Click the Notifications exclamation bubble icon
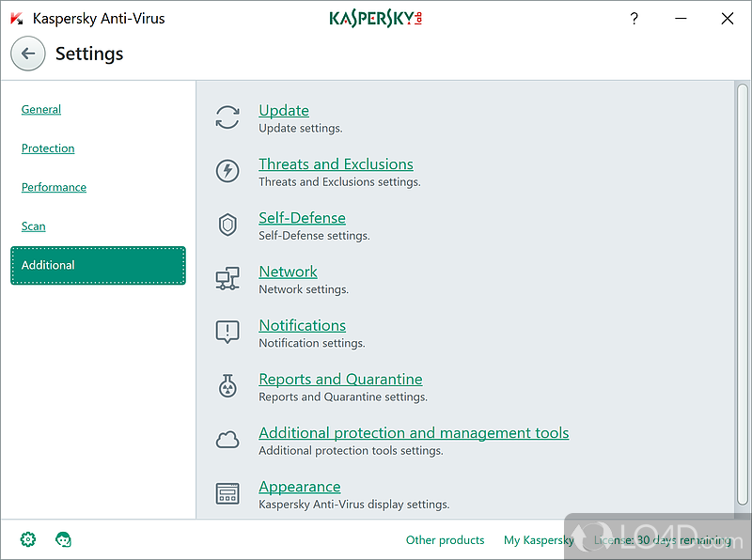Screen dimensions: 752x560 (x=227, y=333)
